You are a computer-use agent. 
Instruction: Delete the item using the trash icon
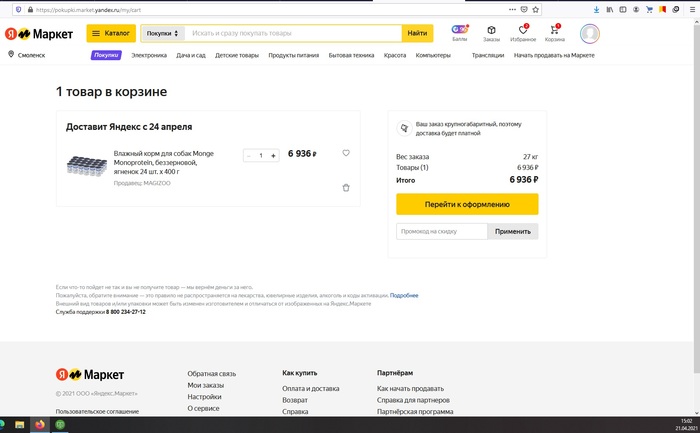click(x=346, y=187)
